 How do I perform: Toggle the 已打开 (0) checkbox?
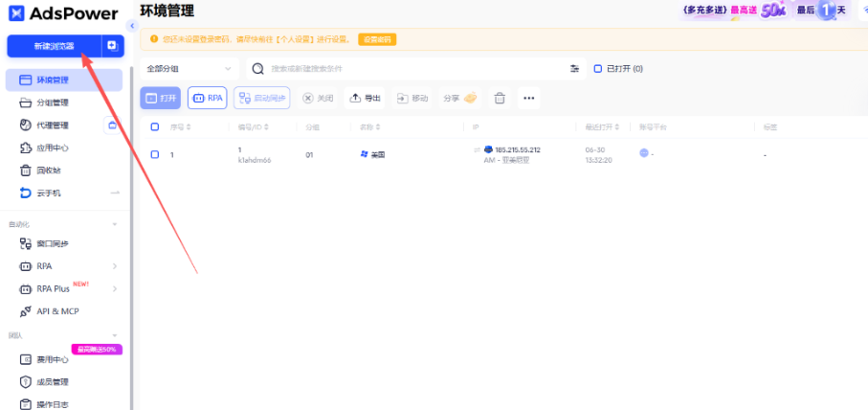(597, 69)
